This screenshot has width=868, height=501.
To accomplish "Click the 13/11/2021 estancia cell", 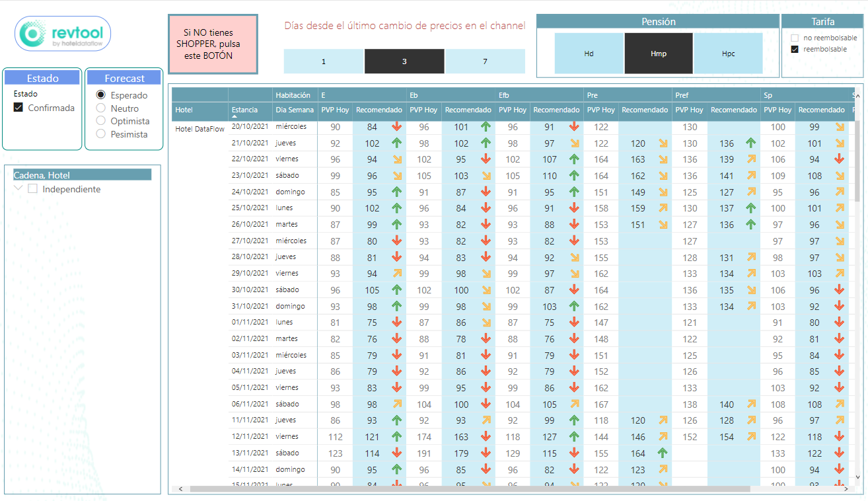I will point(250,453).
